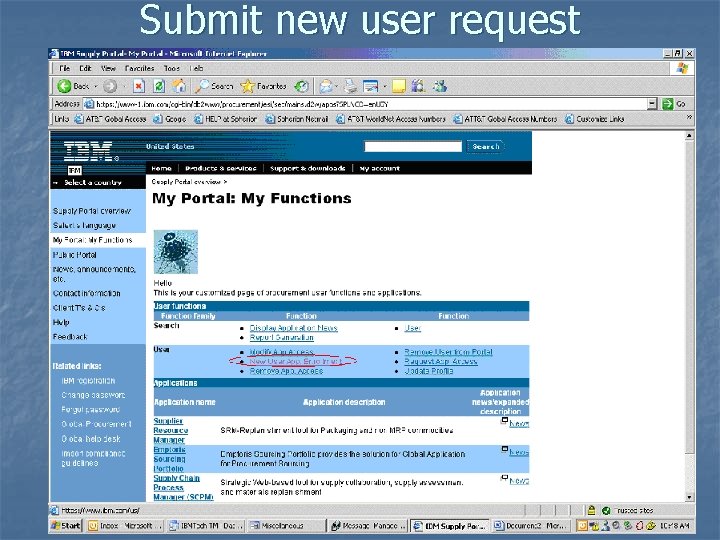
Task: Open Feedback sidebar link
Action: coord(70,337)
